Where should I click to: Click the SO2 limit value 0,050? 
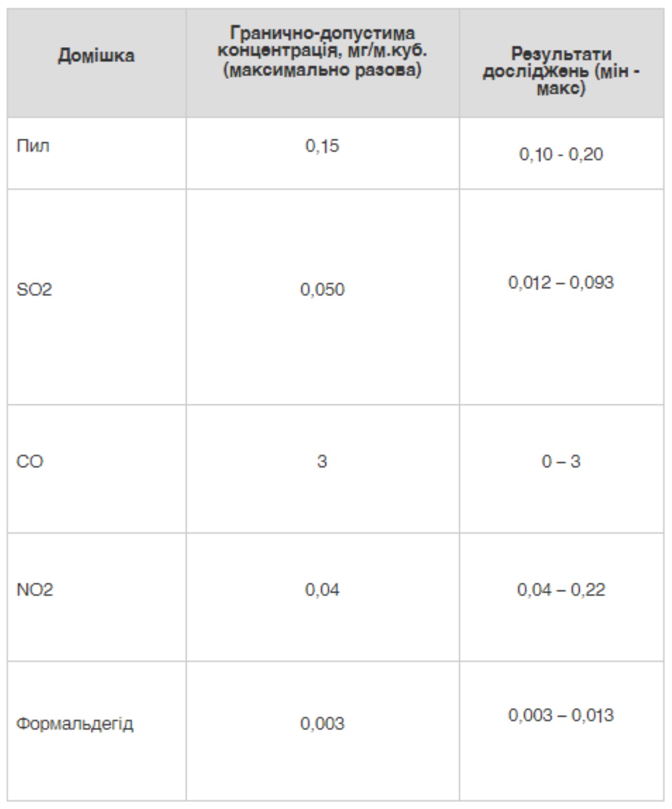pyautogui.click(x=323, y=290)
